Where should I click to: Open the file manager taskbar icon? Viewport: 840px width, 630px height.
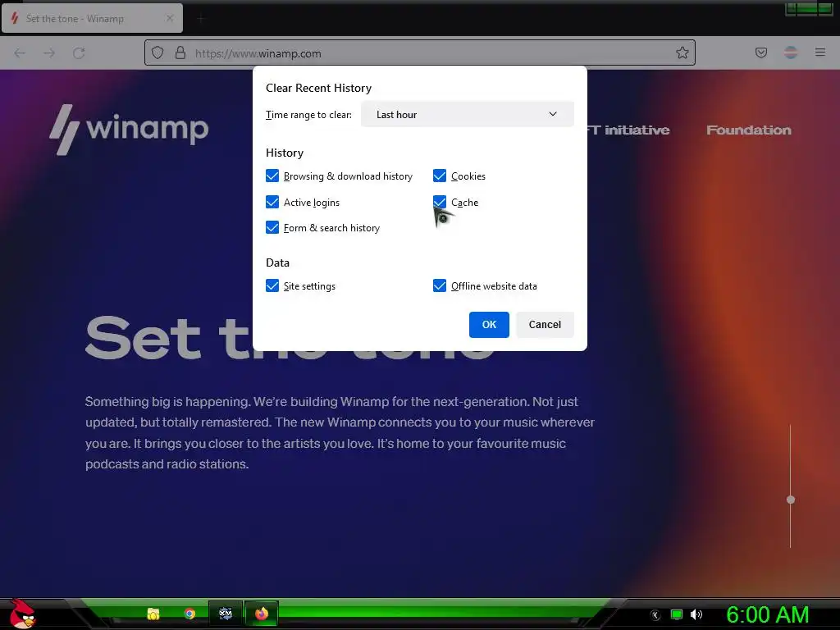click(x=153, y=614)
